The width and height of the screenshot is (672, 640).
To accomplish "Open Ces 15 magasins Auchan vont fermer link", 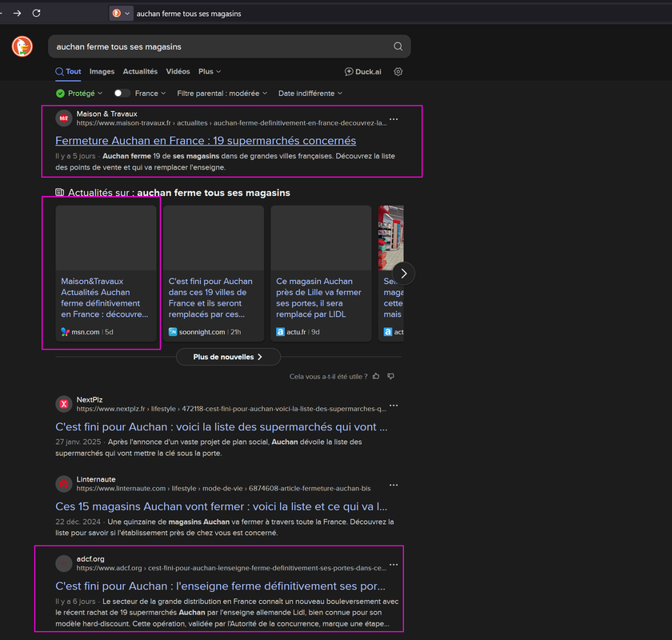I will tap(221, 506).
